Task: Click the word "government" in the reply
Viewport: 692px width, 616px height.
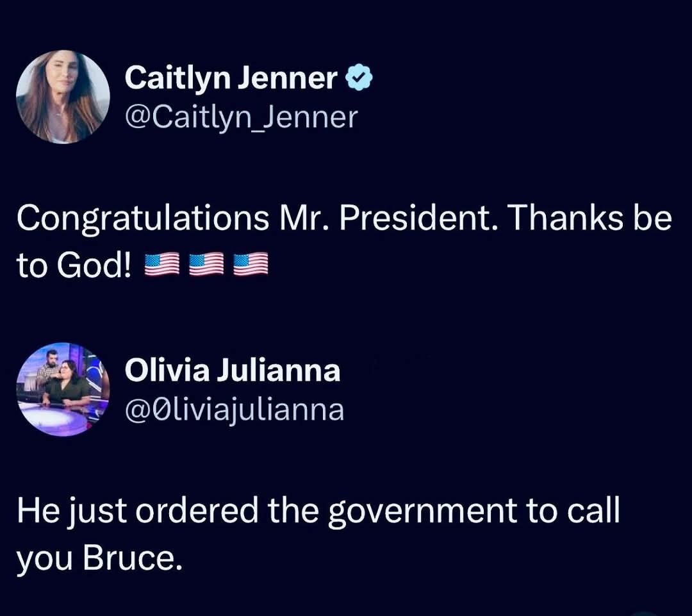Action: coord(422,512)
